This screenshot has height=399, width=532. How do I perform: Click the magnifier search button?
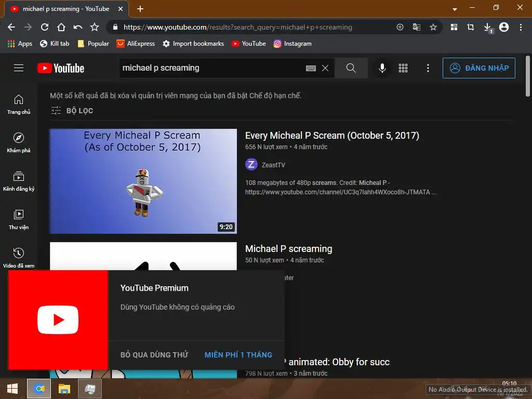click(x=351, y=68)
